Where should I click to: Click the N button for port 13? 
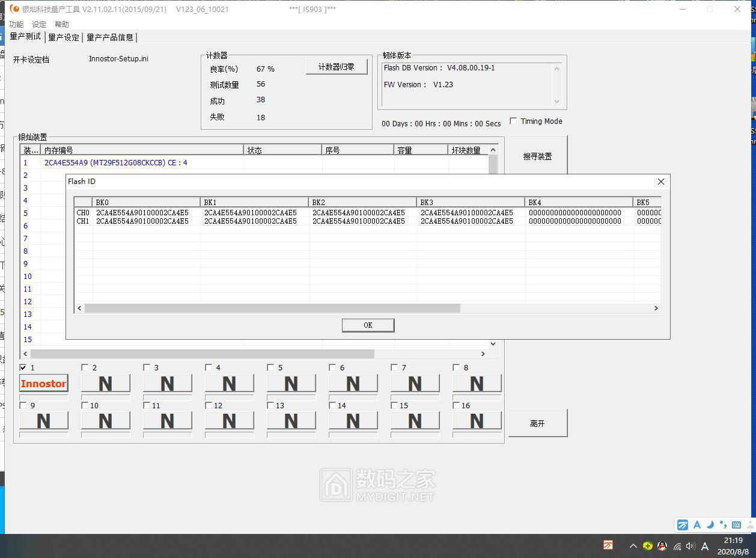(x=291, y=421)
